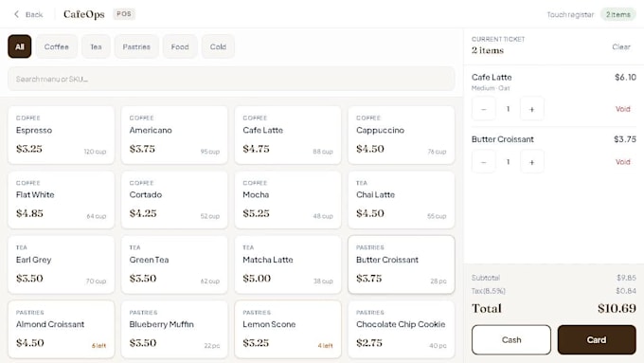Click the CafeOps title
This screenshot has width=644, height=363.
click(x=83, y=14)
